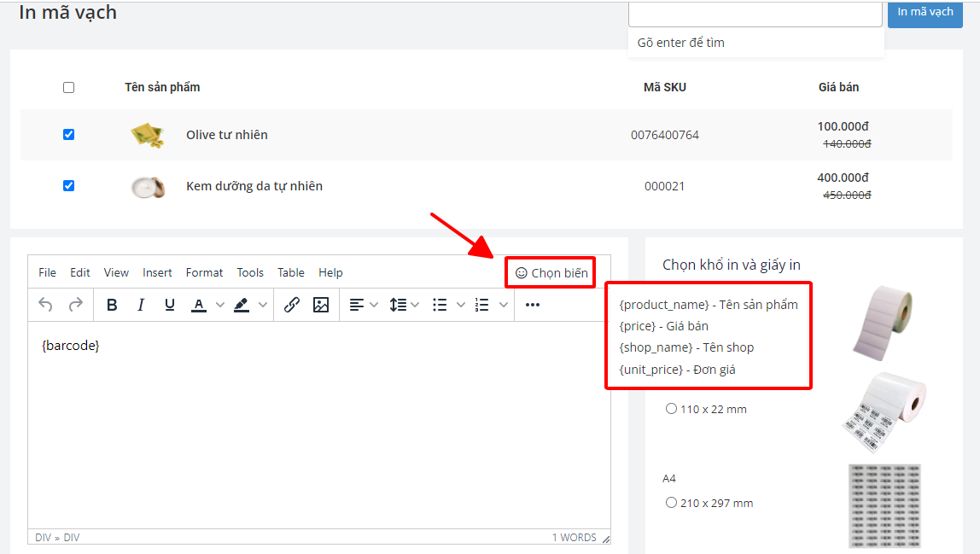Screen dimensions: 980x554
Task: Select the 110 x 22 mm paper size
Action: (672, 409)
